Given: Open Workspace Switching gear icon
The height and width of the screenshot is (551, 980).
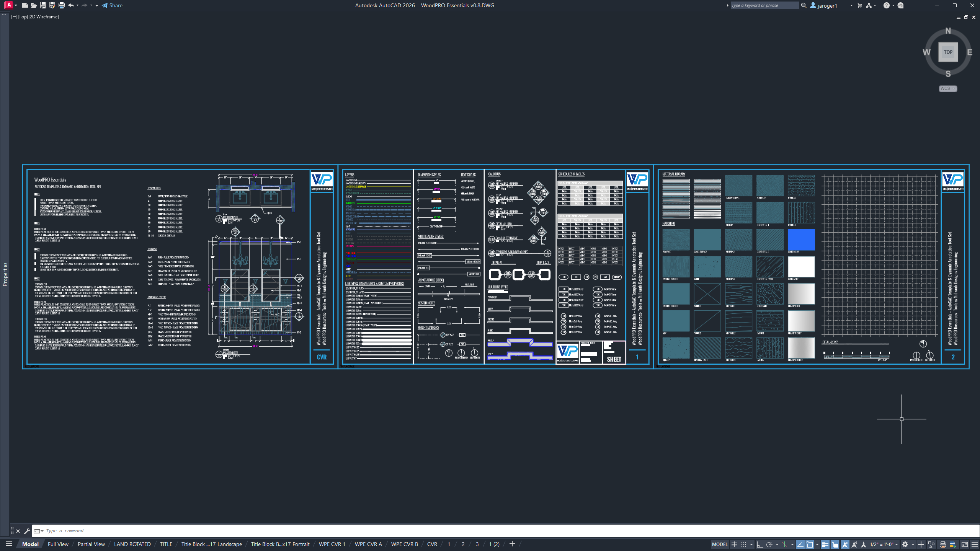Looking at the screenshot, I should (x=905, y=544).
